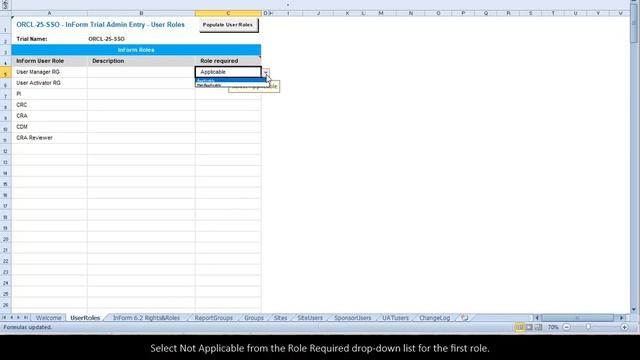640x360 pixels.
Task: Switch to the UATusers sheet tab
Action: (395, 318)
